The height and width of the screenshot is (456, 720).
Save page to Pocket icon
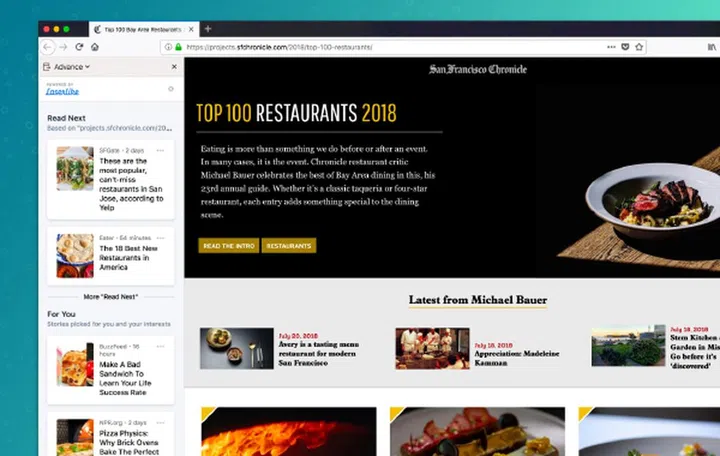coord(625,47)
